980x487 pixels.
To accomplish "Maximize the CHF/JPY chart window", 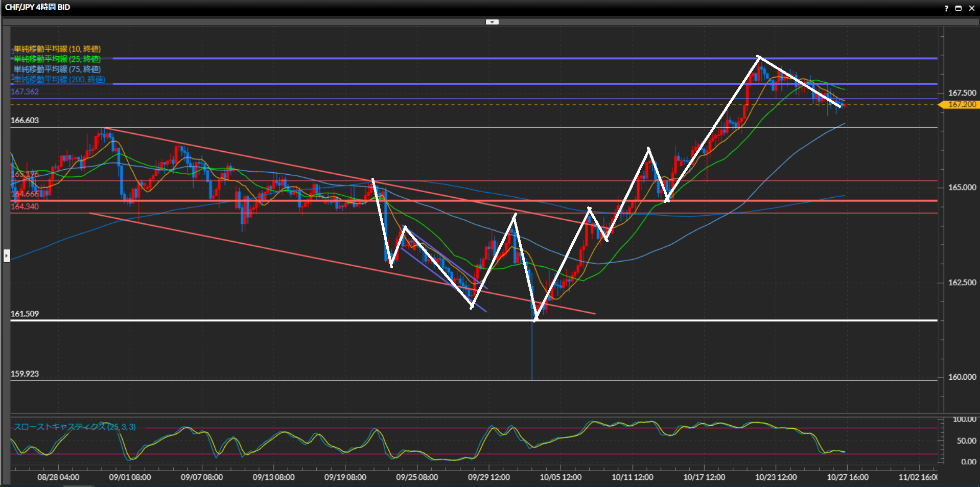I will (x=959, y=8).
